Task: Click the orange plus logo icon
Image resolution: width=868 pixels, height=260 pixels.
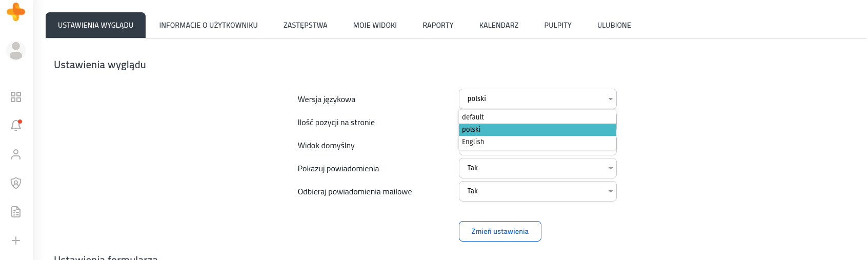Action: [x=16, y=11]
